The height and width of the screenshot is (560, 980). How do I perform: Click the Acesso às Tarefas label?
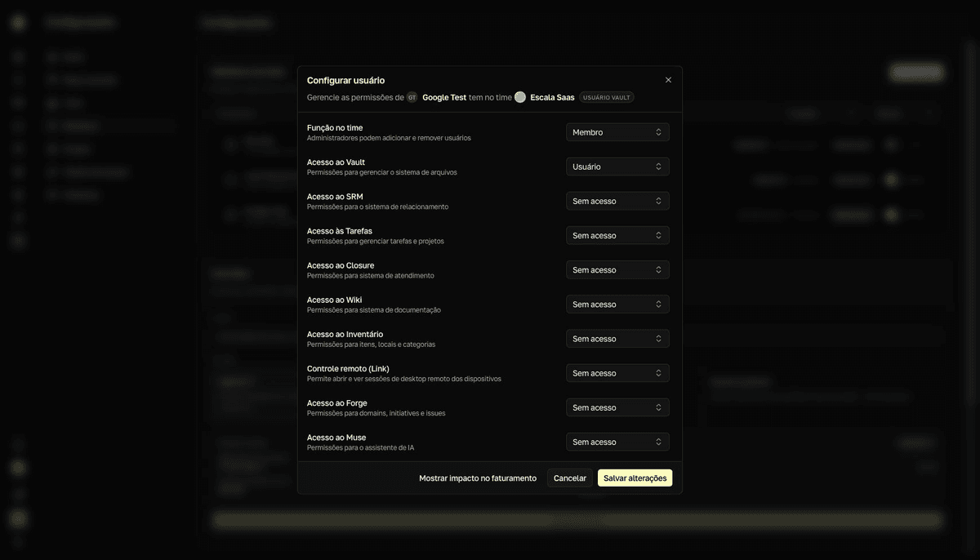click(x=340, y=231)
